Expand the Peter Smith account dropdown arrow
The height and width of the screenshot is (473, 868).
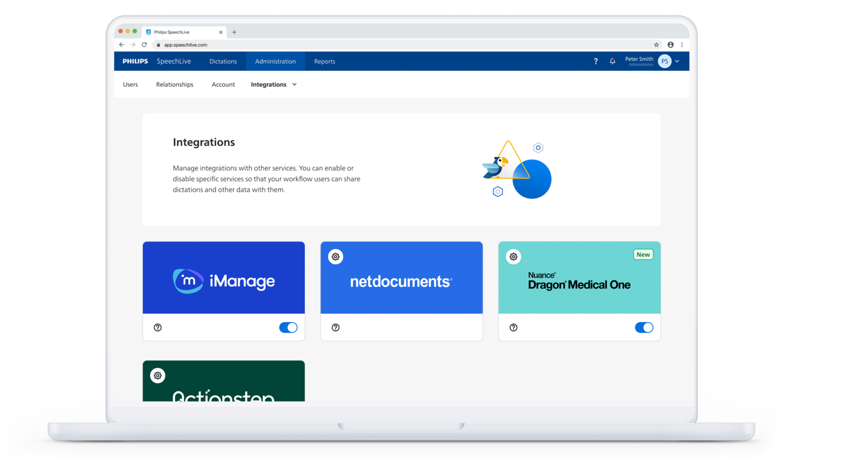(x=677, y=61)
